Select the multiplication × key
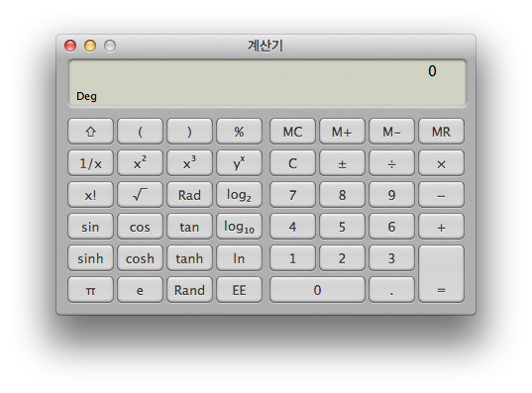This screenshot has width=532, height=393. pos(441,163)
